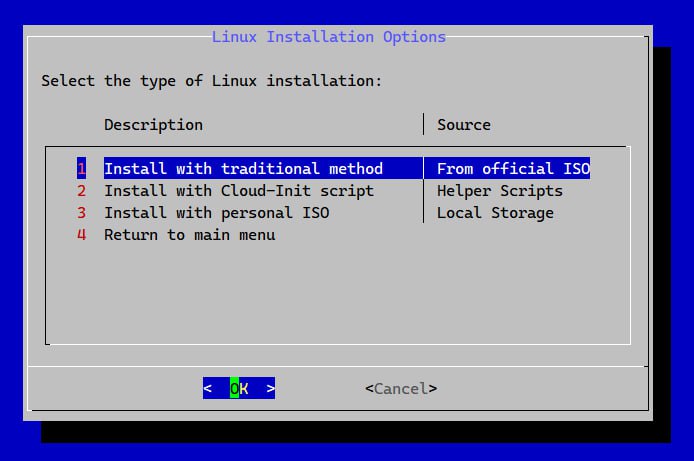694x461 pixels.
Task: Confirm selection with OK button
Action: tap(239, 388)
